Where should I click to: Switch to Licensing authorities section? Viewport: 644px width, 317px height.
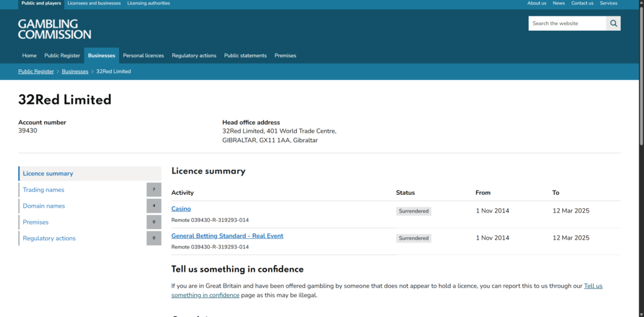pyautogui.click(x=148, y=3)
